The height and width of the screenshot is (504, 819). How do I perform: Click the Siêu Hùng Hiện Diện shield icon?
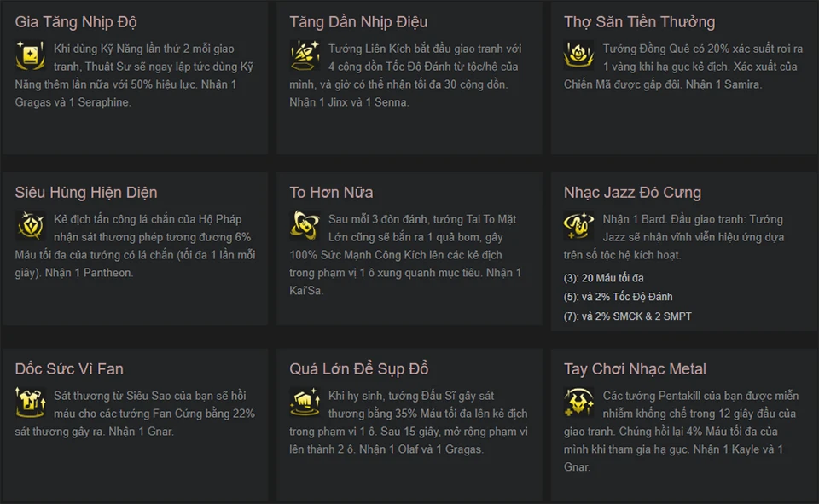click(30, 225)
